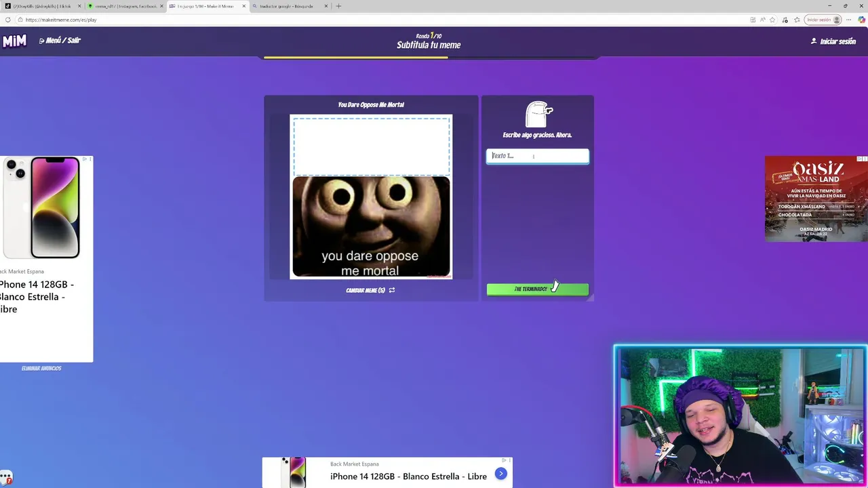868x488 pixels.
Task: Switch to the TikTok browser tab
Action: [42, 6]
